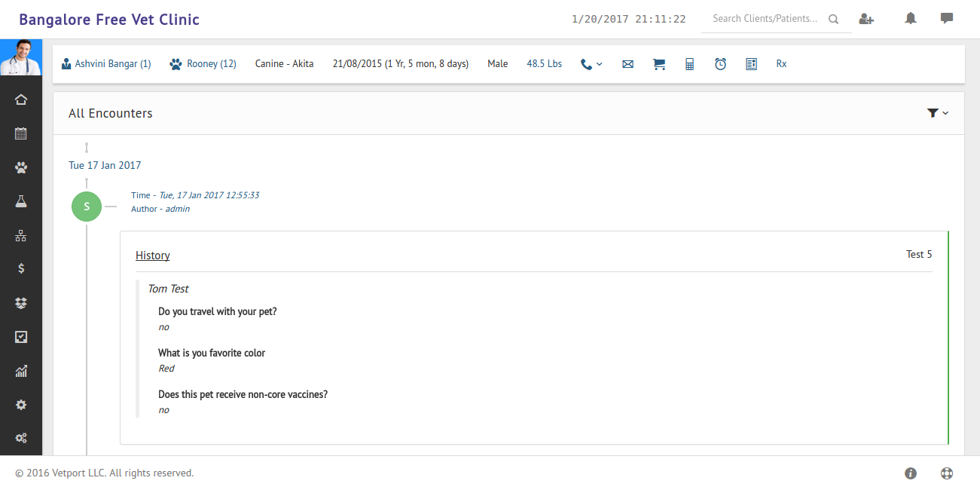Expand the phone dropdown arrow
This screenshot has height=493, width=980.
point(600,64)
